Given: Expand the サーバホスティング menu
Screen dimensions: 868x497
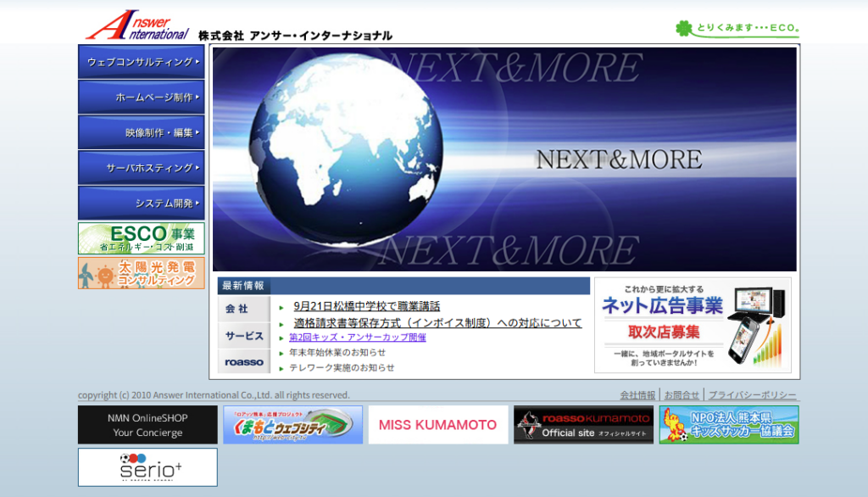Looking at the screenshot, I should tap(142, 168).
